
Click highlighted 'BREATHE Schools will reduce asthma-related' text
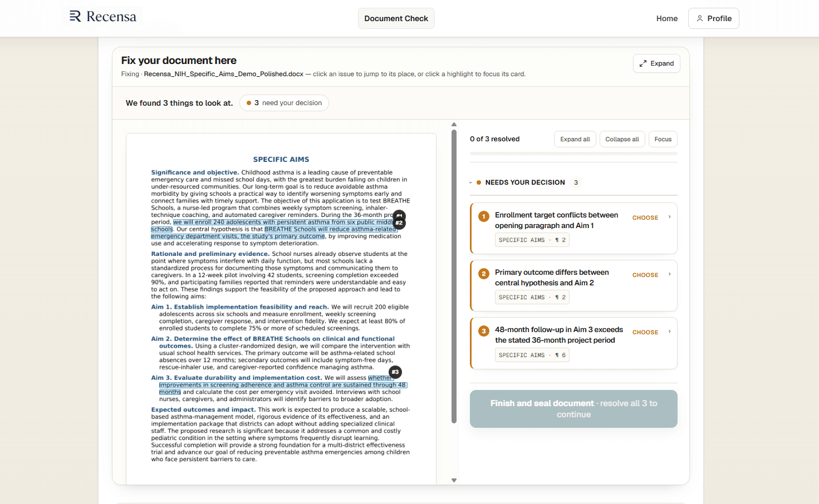pos(330,229)
